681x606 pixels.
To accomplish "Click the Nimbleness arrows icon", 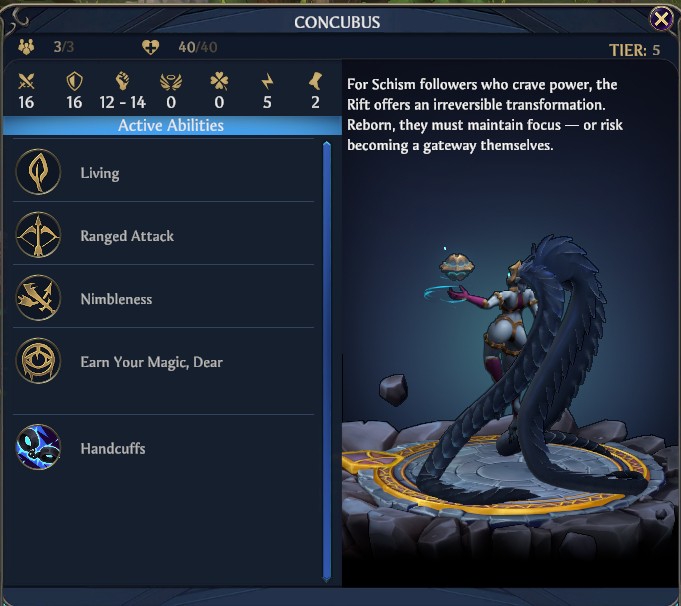I will pos(38,298).
